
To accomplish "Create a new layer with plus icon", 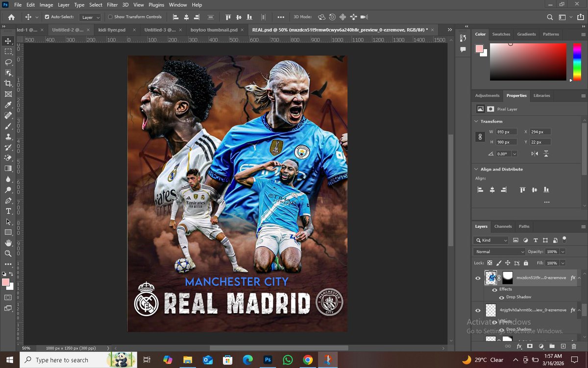I will tap(563, 346).
